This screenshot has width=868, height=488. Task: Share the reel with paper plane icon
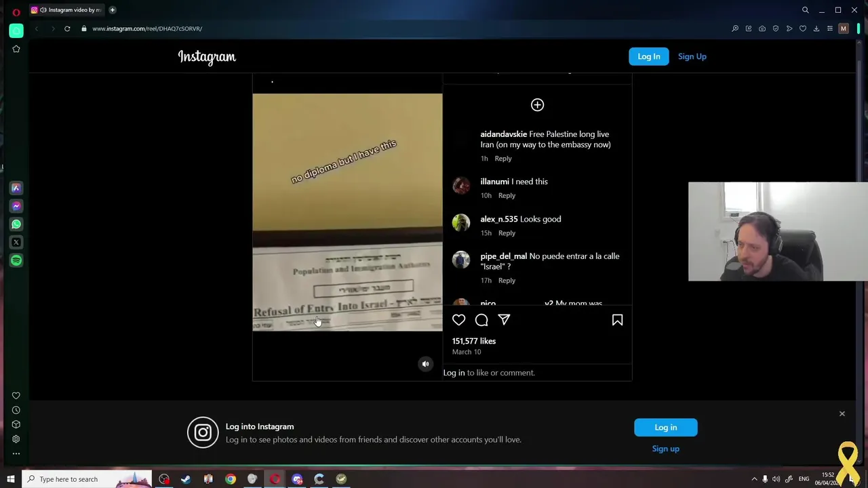(x=504, y=320)
